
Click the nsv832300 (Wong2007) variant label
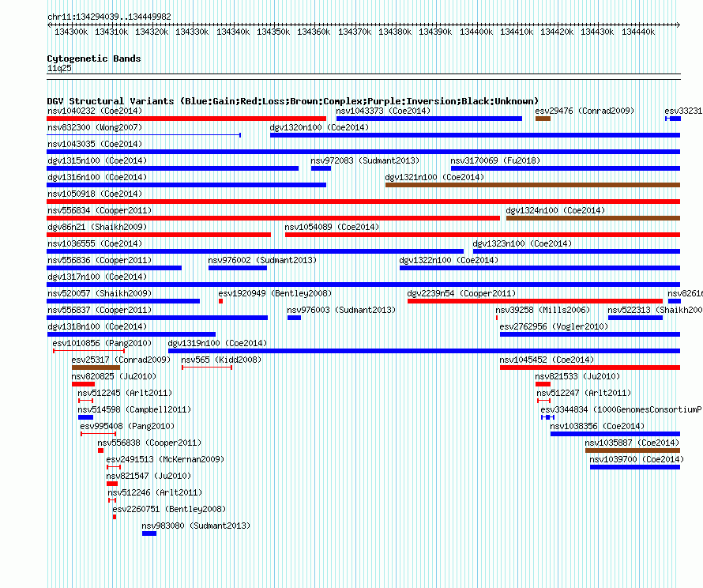pos(95,127)
